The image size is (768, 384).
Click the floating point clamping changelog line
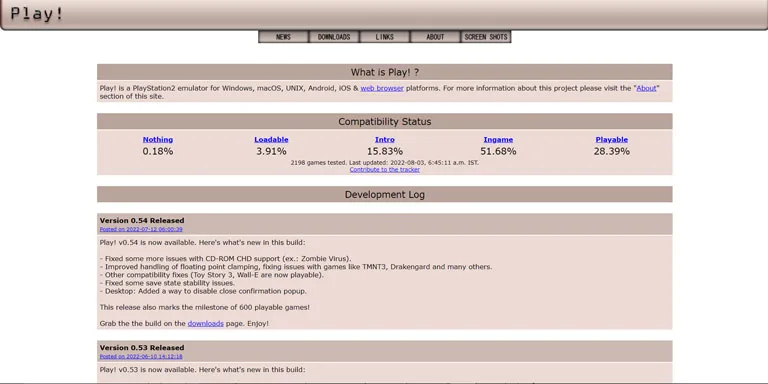(296, 267)
